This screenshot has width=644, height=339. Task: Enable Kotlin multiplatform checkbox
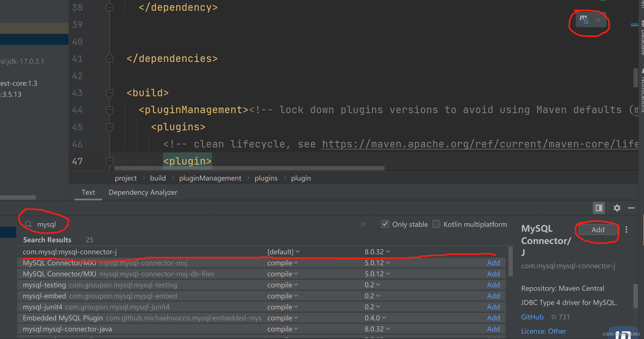point(436,224)
